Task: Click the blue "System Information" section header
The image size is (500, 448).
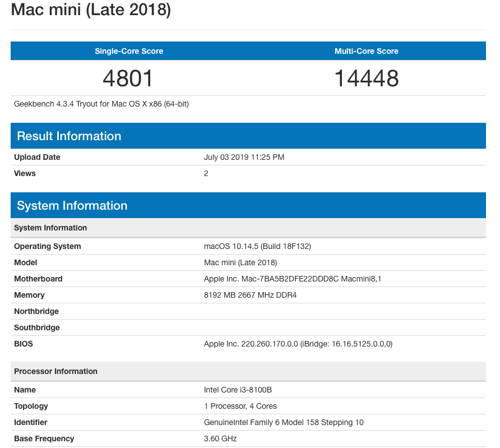Action: tap(248, 205)
